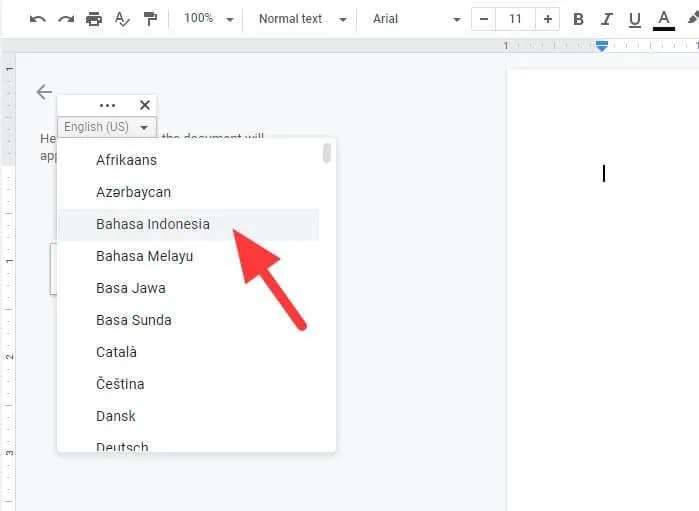The height and width of the screenshot is (511, 699).
Task: Redo the last action
Action: click(66, 19)
